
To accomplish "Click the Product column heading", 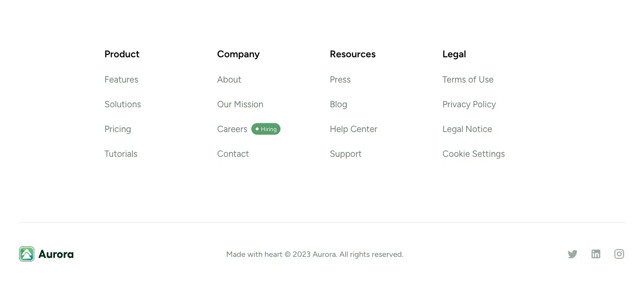I will 122,54.
